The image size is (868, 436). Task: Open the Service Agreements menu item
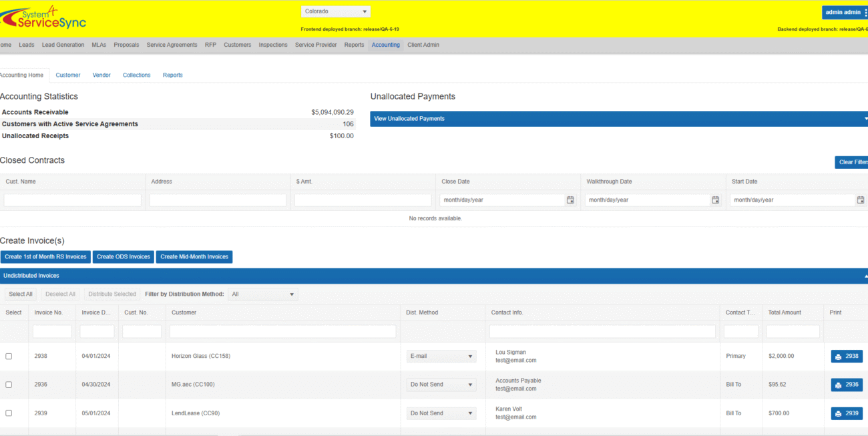pos(172,45)
